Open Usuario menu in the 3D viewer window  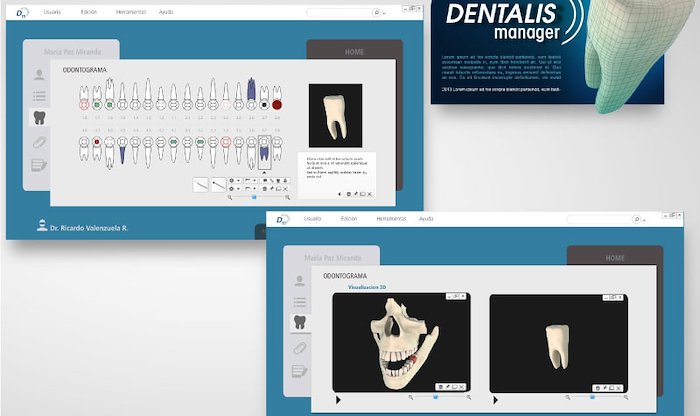tap(312, 219)
